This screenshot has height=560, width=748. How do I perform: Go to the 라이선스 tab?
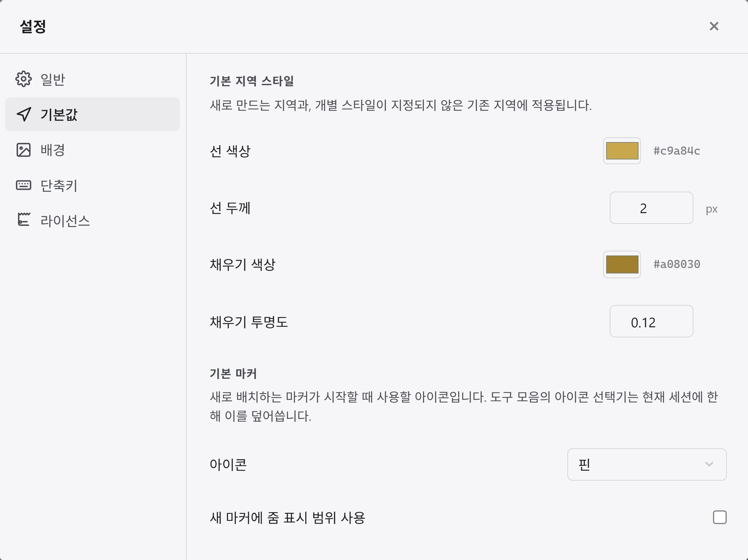pyautogui.click(x=92, y=220)
